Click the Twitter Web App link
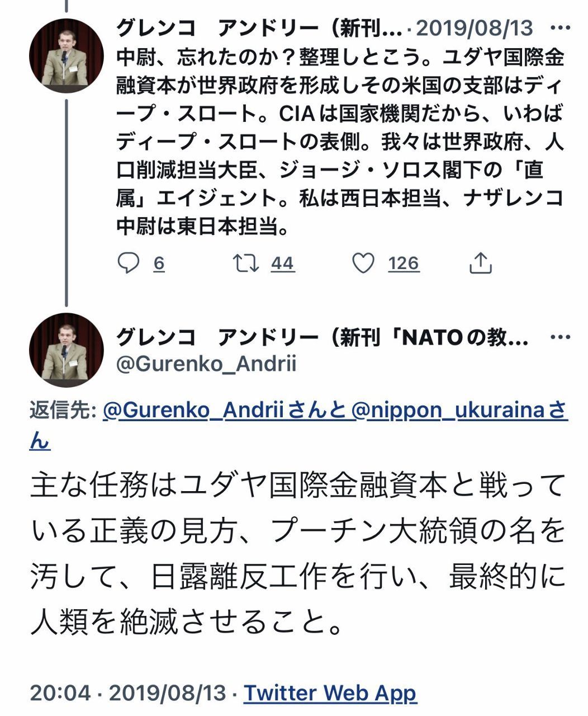Screen dimensions: 588x716 (x=330, y=693)
